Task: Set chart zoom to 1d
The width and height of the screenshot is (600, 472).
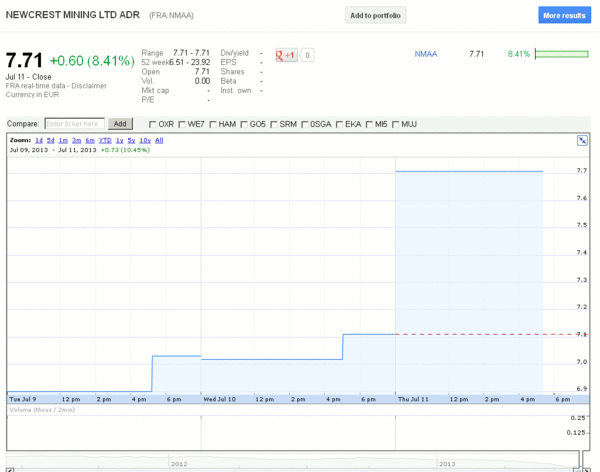Action: click(x=39, y=140)
